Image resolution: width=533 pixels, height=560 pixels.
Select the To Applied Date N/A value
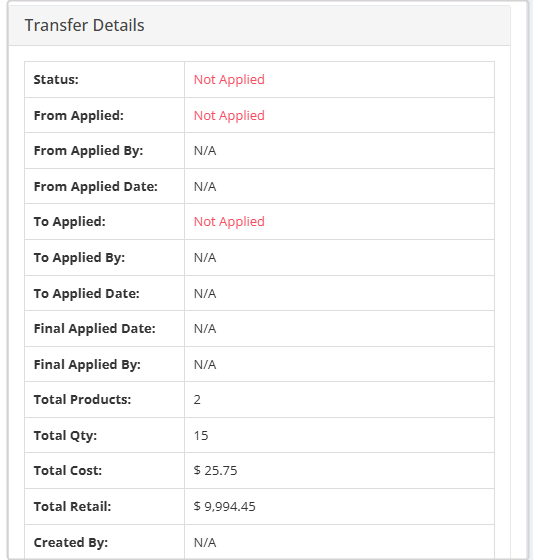point(205,293)
